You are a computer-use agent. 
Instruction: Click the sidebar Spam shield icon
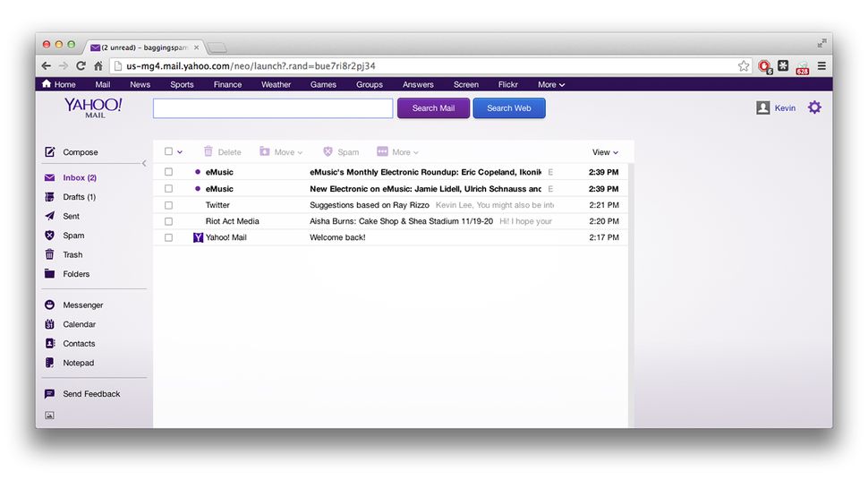(x=50, y=236)
